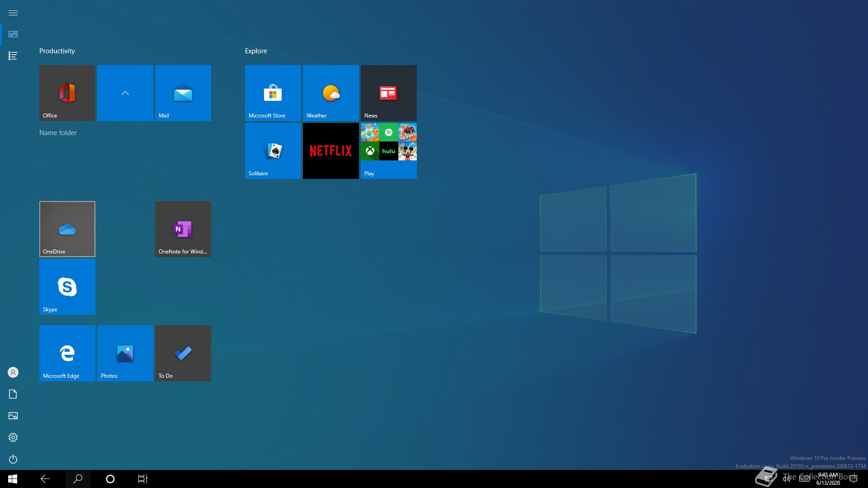868x488 pixels.
Task: Open Settings gear in sidebar
Action: pos(13,437)
